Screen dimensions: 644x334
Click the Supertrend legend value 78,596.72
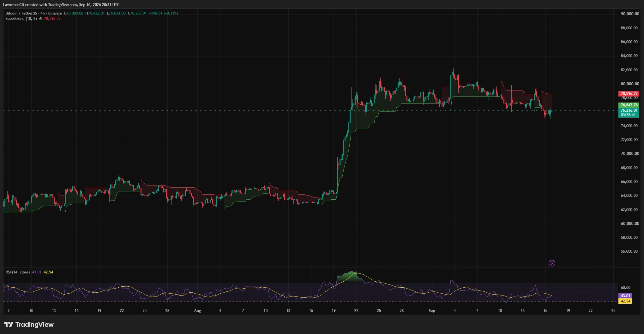(x=52, y=19)
